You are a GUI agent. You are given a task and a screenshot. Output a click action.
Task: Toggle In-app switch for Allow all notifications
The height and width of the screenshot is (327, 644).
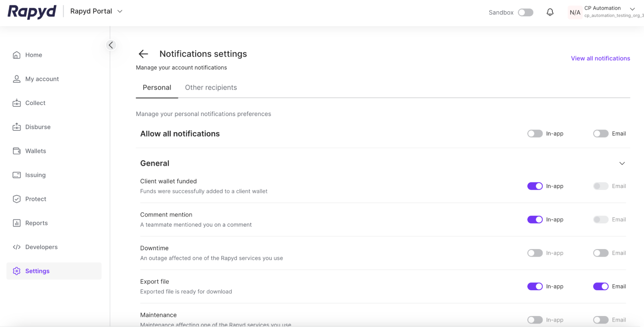coord(535,133)
